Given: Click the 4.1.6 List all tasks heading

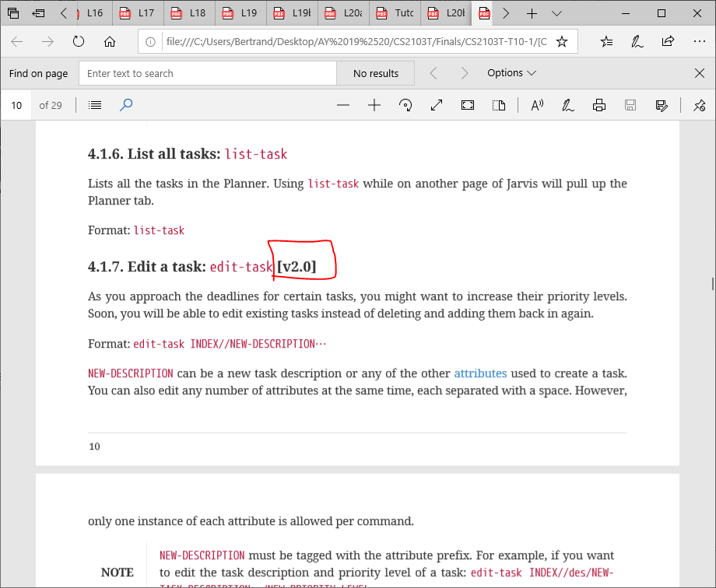Looking at the screenshot, I should pos(188,154).
